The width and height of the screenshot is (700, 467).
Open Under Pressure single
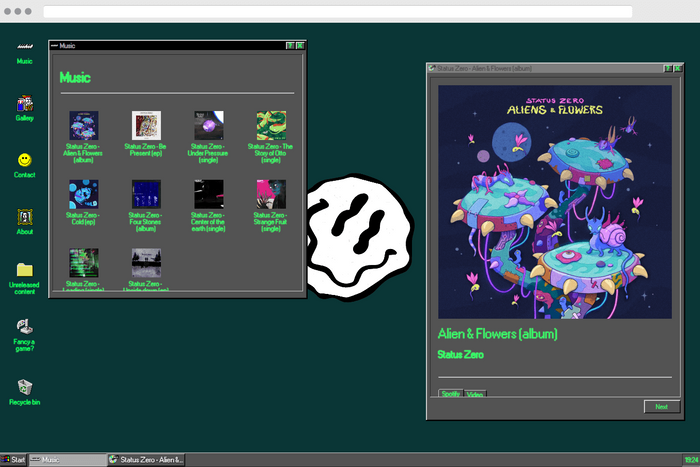[209, 125]
